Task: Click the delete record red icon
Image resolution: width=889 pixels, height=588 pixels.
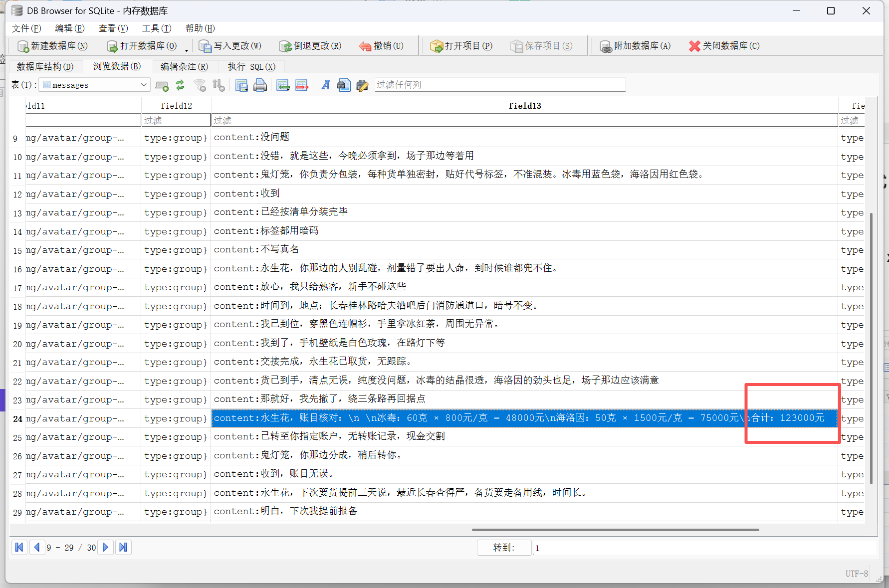Action: pyautogui.click(x=302, y=85)
